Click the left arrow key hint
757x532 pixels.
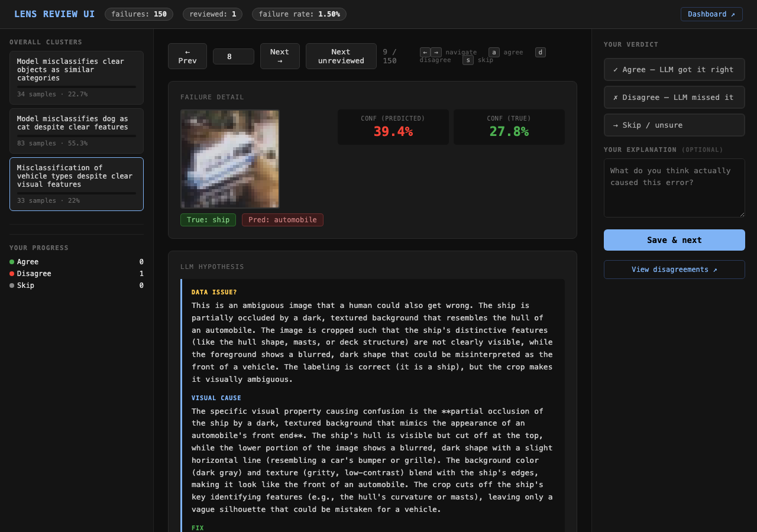pos(425,52)
